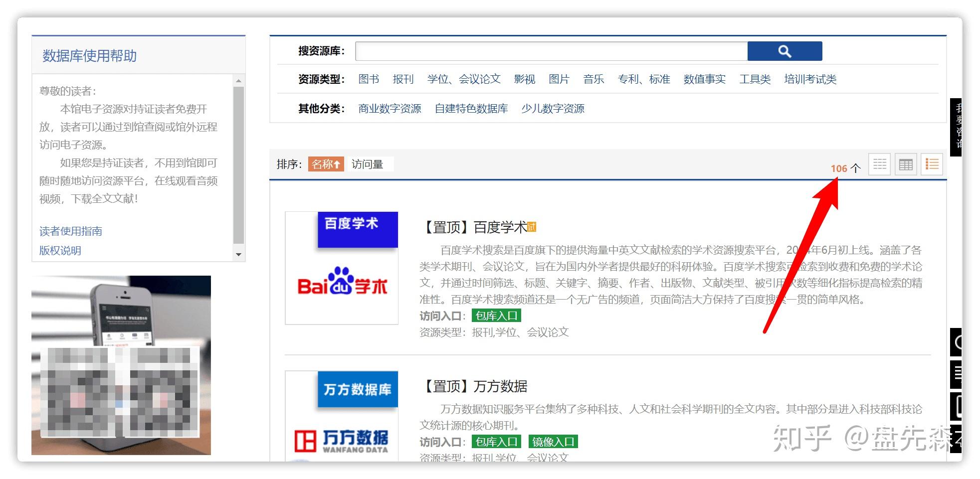Open 版权说明 link
Viewport: 980px width, 479px height.
[x=60, y=251]
